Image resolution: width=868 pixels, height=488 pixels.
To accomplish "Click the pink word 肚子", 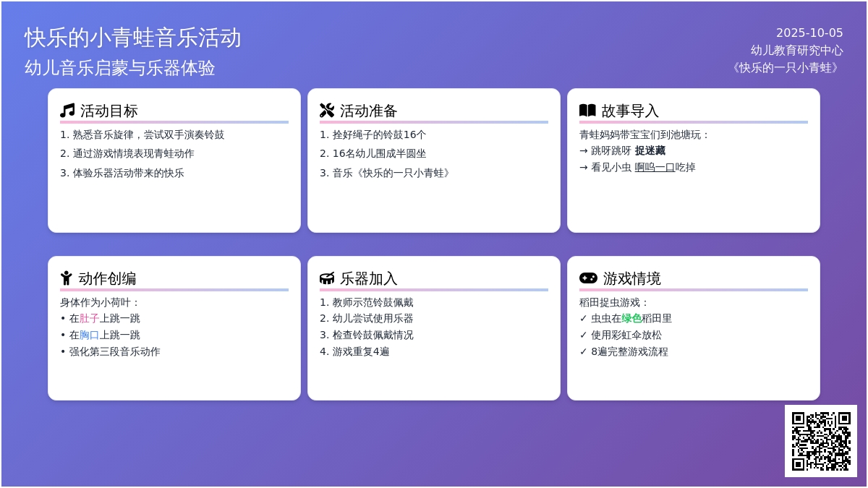I will point(89,319).
